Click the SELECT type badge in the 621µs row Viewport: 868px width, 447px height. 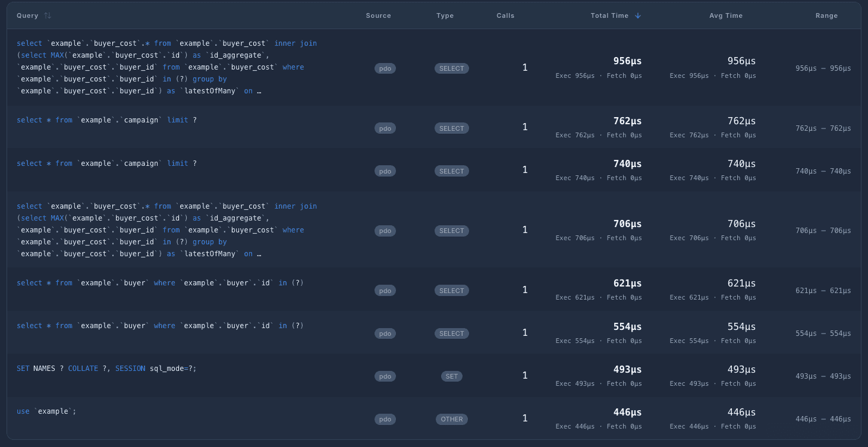[452, 291]
